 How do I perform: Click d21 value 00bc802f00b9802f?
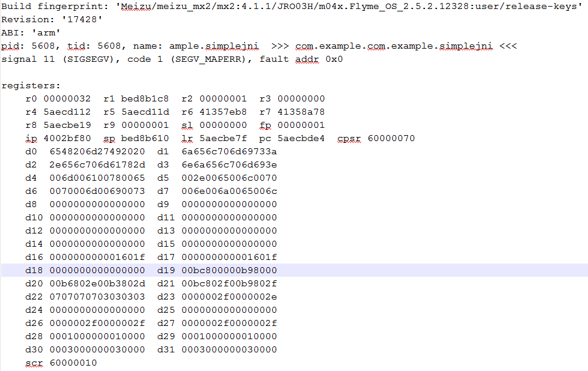[229, 283]
